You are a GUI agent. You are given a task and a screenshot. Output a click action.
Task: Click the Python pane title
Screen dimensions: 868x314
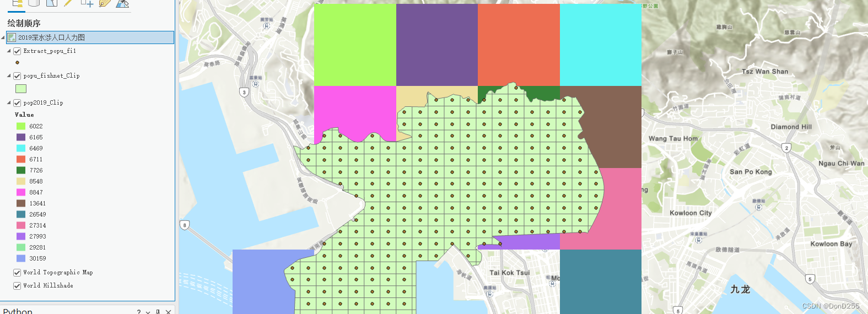click(18, 311)
